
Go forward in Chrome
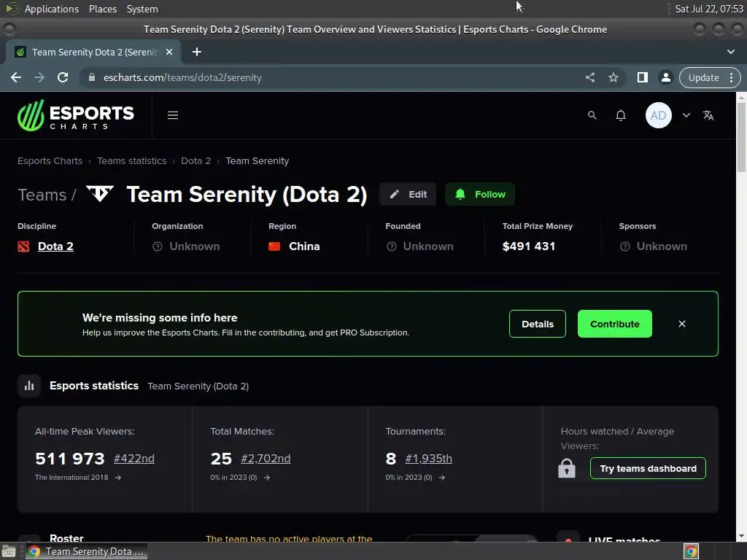pos(39,77)
